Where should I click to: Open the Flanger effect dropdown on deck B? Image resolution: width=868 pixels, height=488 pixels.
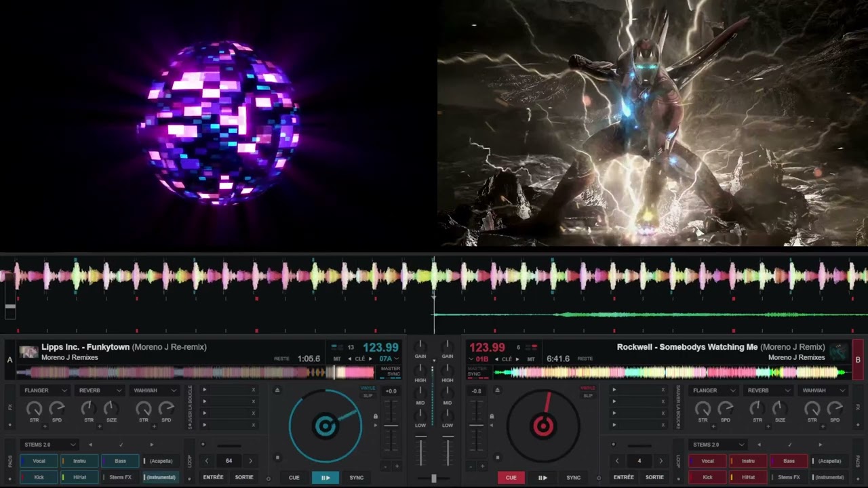coord(713,390)
